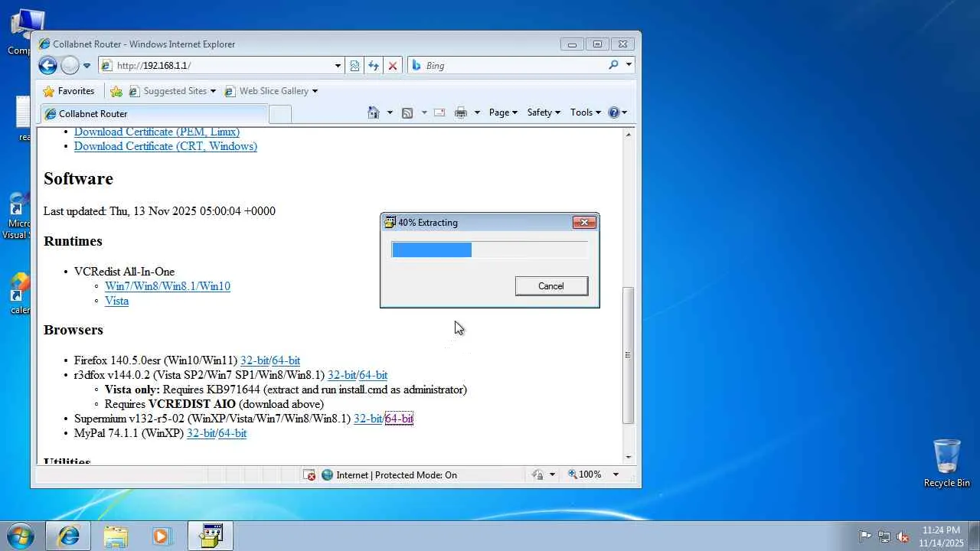Select the Collabnet Router tab

pos(154,114)
